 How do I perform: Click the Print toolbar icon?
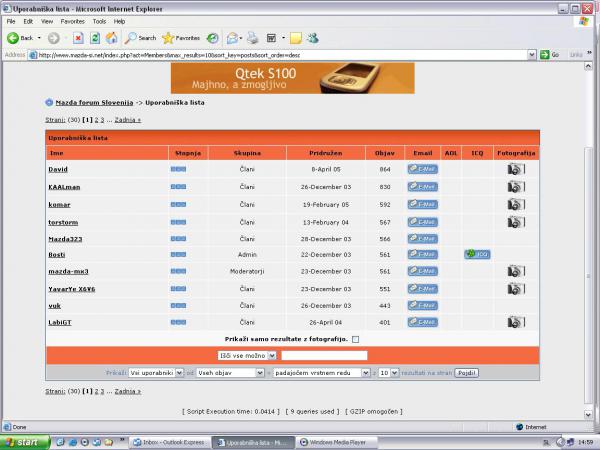pos(253,38)
